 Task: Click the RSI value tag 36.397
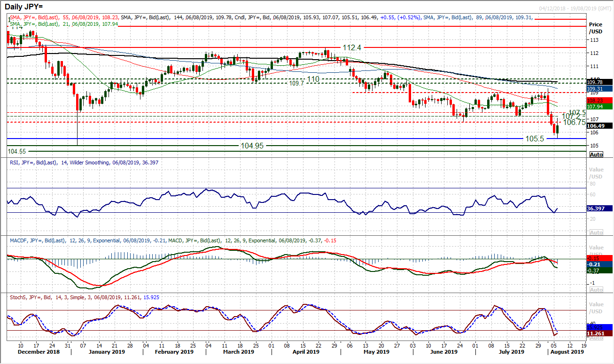(x=600, y=208)
